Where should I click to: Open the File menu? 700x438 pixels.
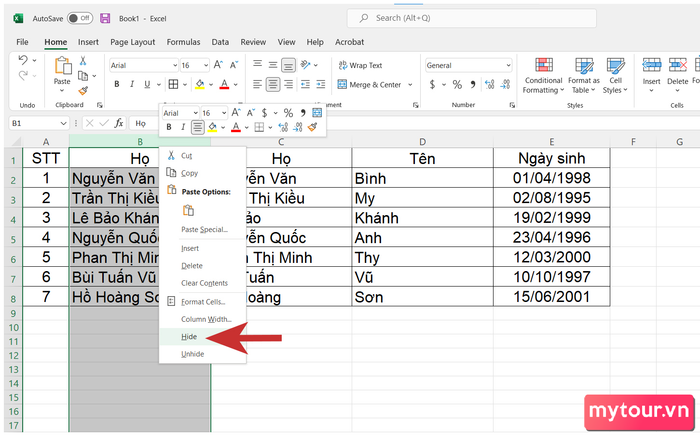click(x=22, y=42)
